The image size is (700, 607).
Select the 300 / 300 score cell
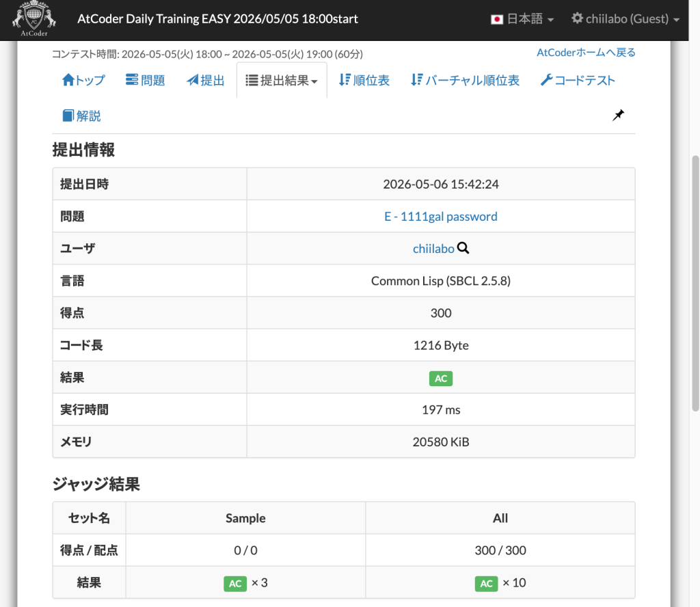coord(500,550)
